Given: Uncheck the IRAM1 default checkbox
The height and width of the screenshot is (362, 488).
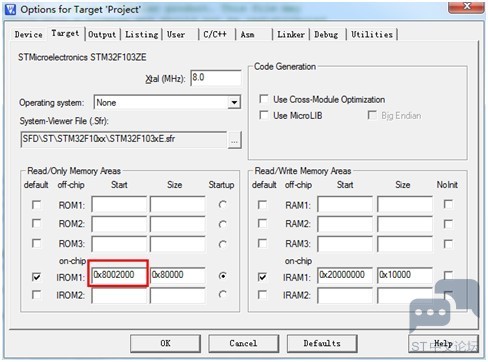Looking at the screenshot, I should click(x=262, y=276).
